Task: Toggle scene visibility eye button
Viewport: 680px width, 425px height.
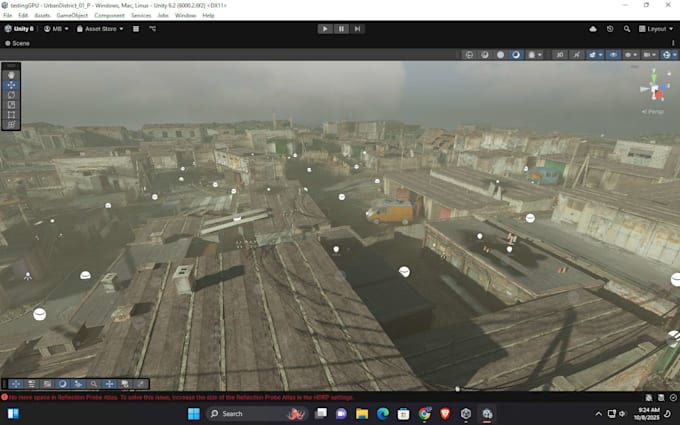Action: point(613,55)
